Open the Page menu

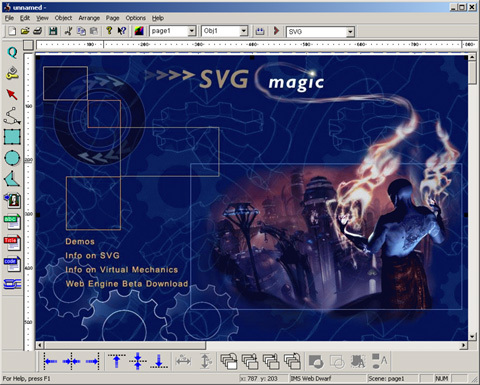(113, 18)
